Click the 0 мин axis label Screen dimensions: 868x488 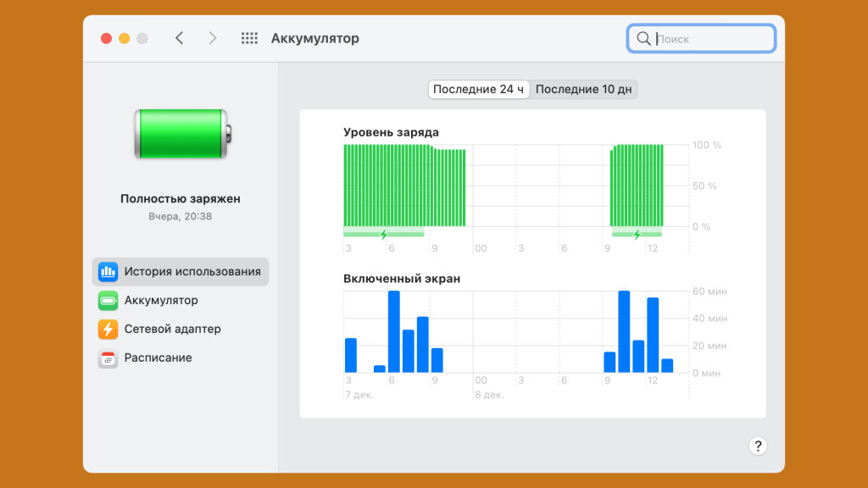click(x=707, y=374)
